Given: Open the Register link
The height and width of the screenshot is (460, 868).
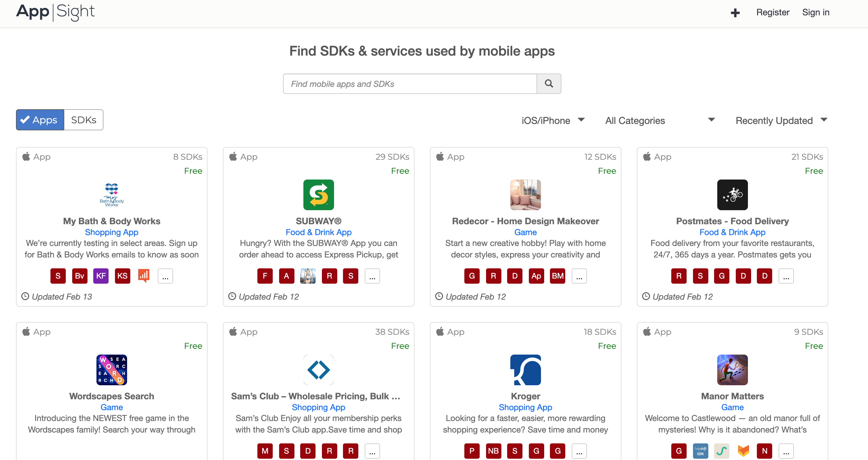Looking at the screenshot, I should point(773,12).
